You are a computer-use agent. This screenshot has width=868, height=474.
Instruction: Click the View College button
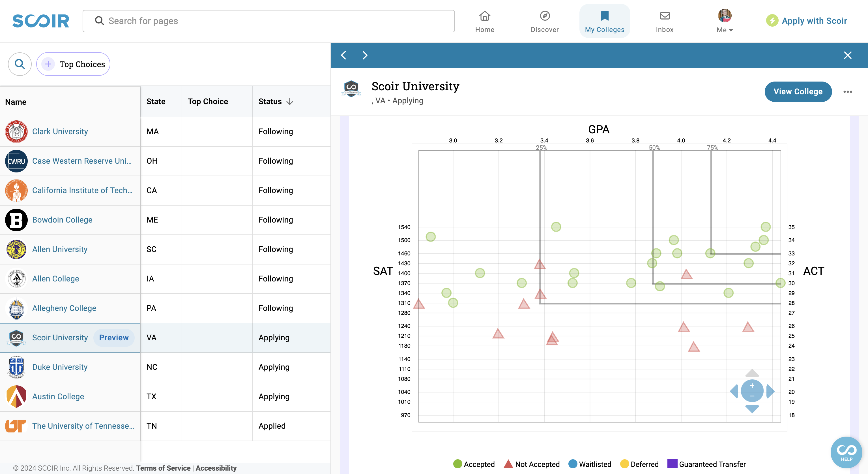point(798,91)
